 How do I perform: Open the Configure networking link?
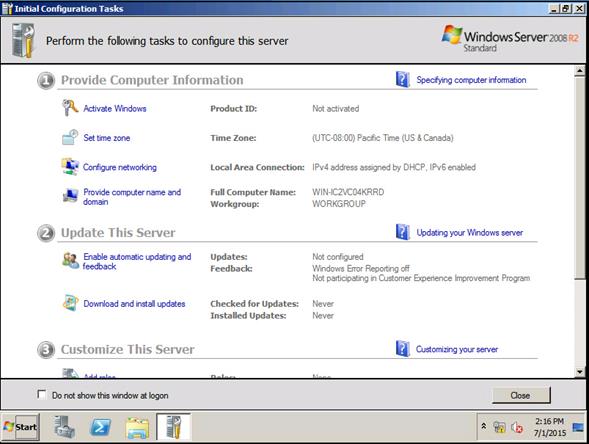point(120,167)
